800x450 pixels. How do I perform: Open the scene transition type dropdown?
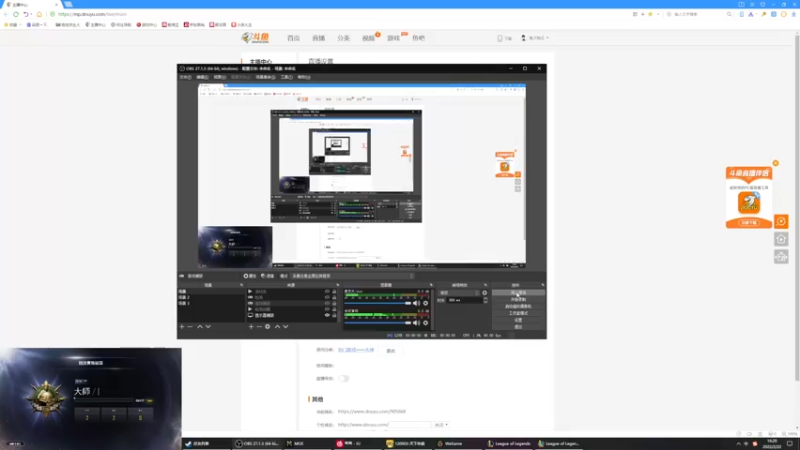pos(459,293)
